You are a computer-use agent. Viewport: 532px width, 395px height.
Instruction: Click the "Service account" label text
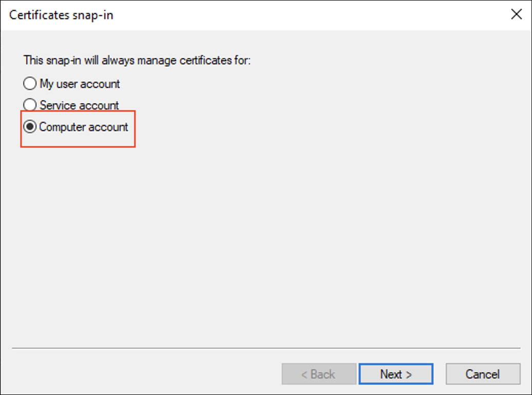pos(79,105)
